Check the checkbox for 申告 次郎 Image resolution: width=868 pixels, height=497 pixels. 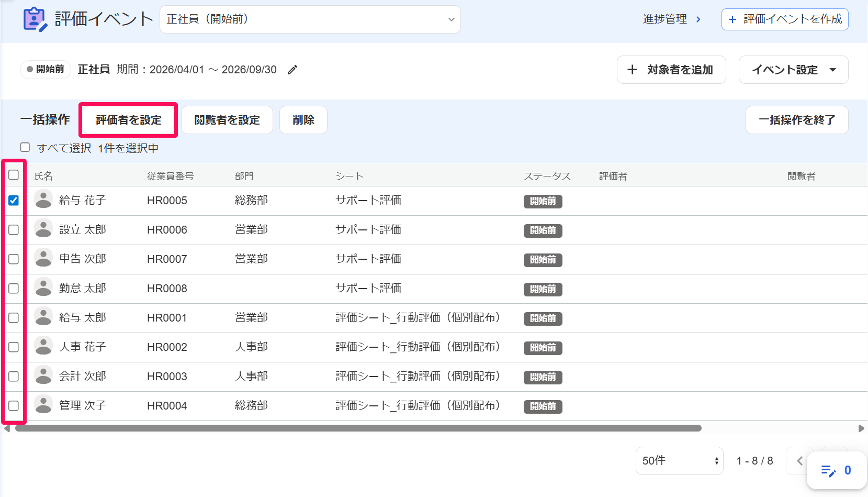[14, 259]
